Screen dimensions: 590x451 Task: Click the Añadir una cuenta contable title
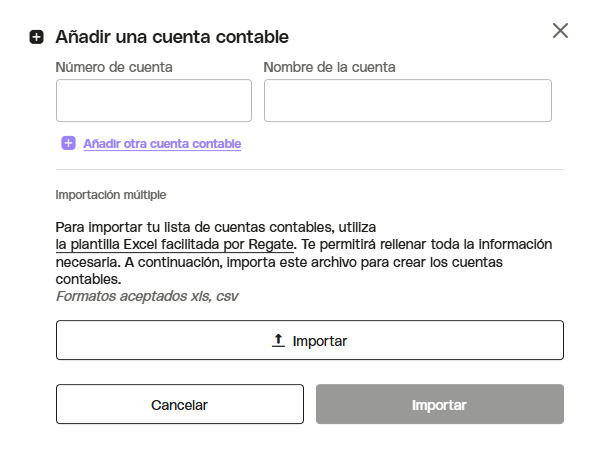coord(172,37)
